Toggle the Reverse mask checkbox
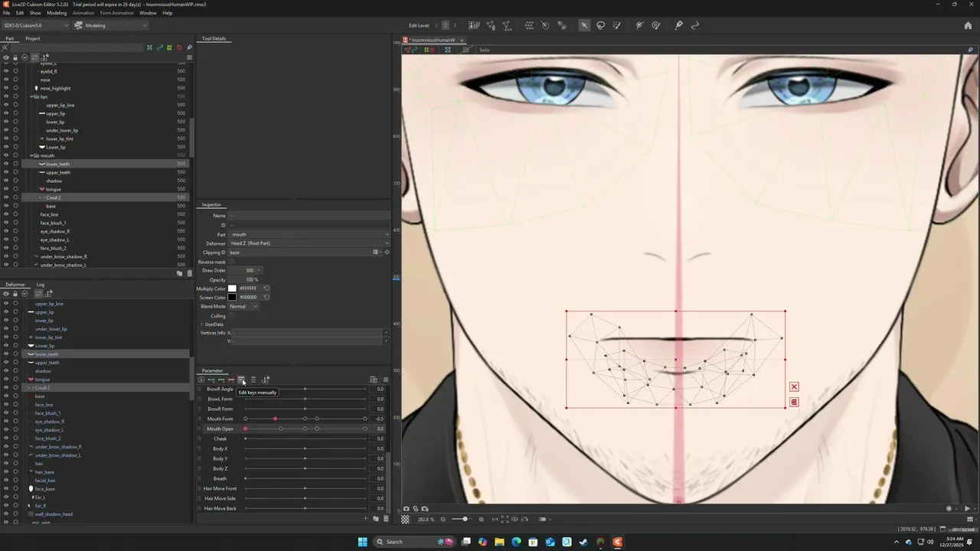980x551 pixels. [x=232, y=262]
